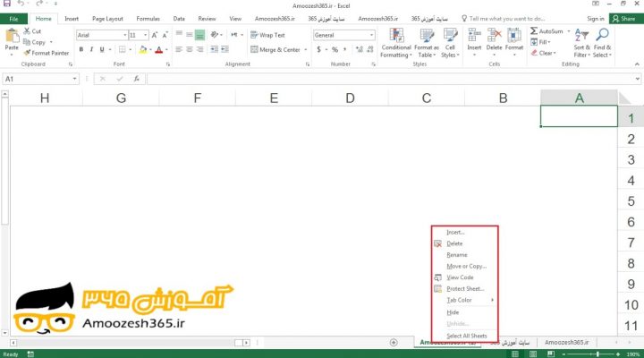
Task: Click Decrease Decimal icon
Action: pos(370,49)
